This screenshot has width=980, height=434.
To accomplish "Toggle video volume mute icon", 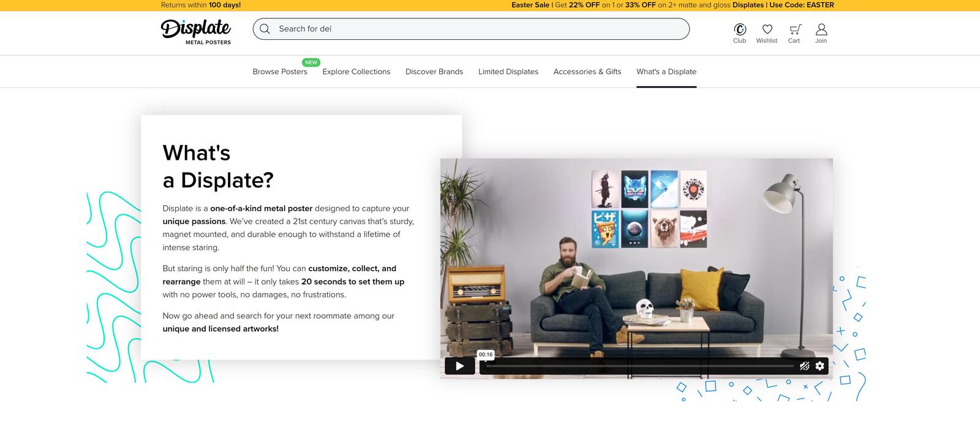I will [804, 366].
